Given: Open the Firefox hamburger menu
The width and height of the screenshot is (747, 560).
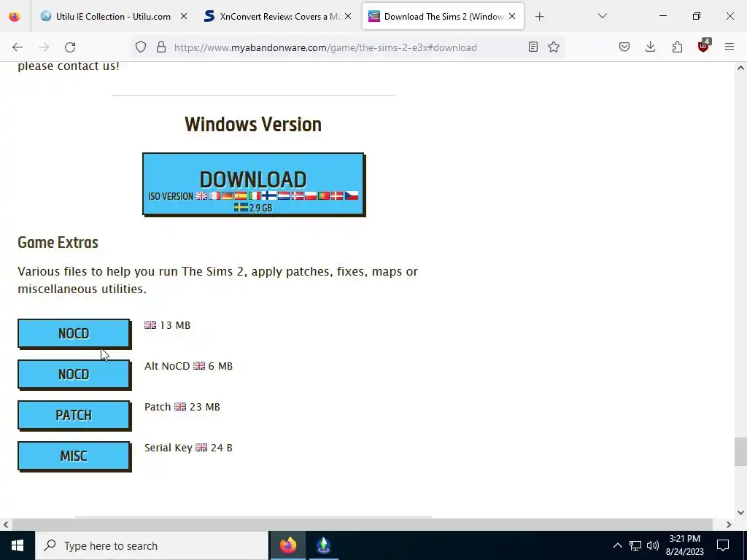Looking at the screenshot, I should [x=729, y=47].
